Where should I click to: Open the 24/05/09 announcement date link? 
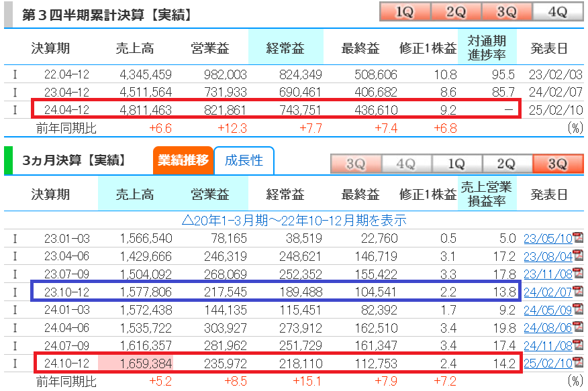[548, 310]
